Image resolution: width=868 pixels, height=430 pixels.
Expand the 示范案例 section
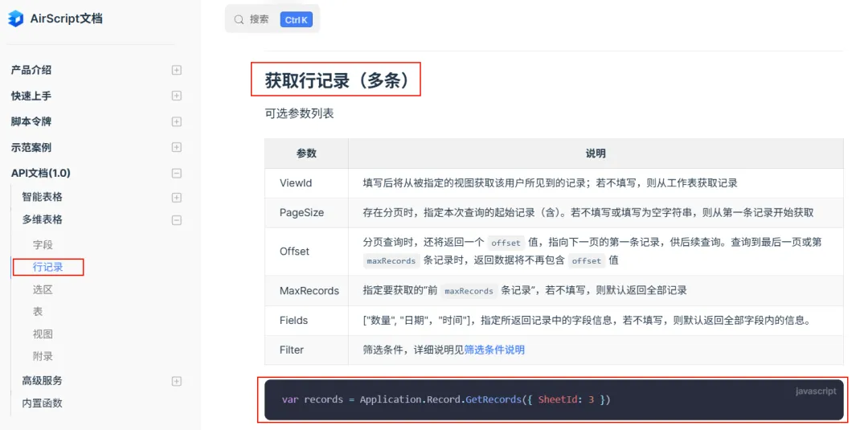(x=177, y=147)
